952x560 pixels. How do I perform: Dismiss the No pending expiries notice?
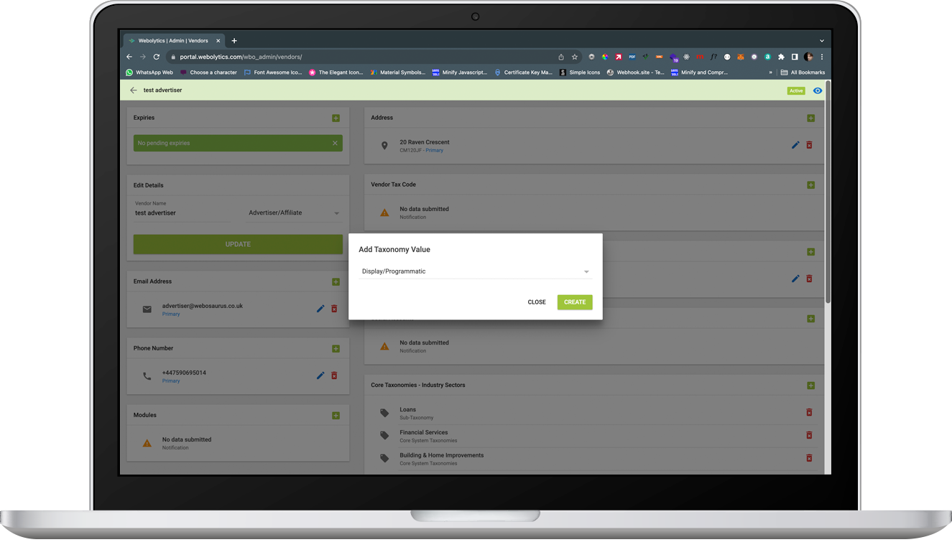coord(335,143)
